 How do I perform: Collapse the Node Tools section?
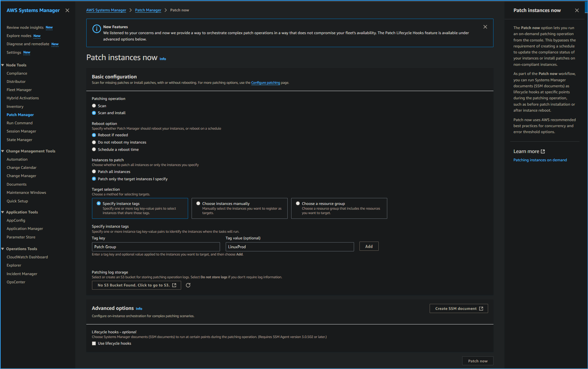click(3, 65)
